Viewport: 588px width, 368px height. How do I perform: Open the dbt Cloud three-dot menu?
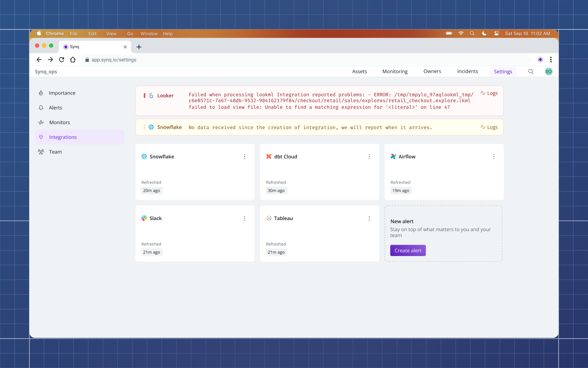(369, 156)
